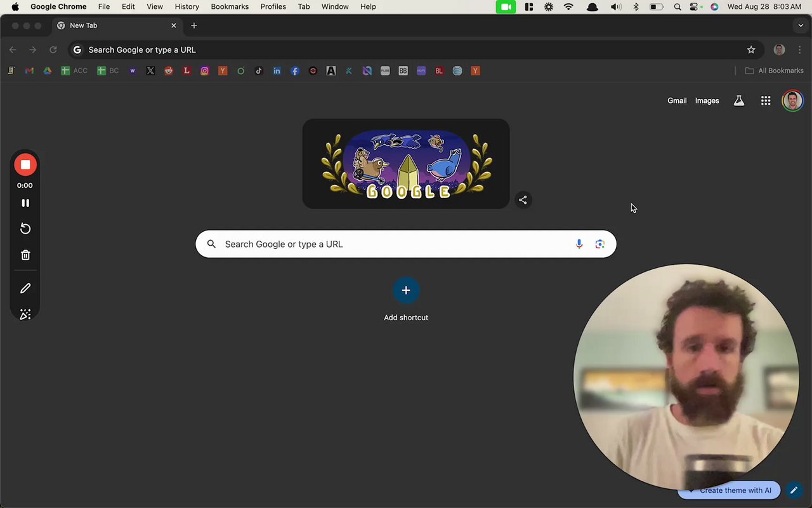Open the BB bookmark
This screenshot has width=812, height=508.
click(403, 71)
